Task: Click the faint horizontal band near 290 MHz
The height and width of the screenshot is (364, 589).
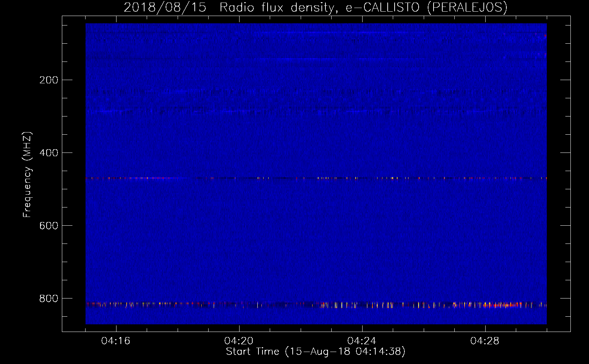Action: pyautogui.click(x=316, y=110)
